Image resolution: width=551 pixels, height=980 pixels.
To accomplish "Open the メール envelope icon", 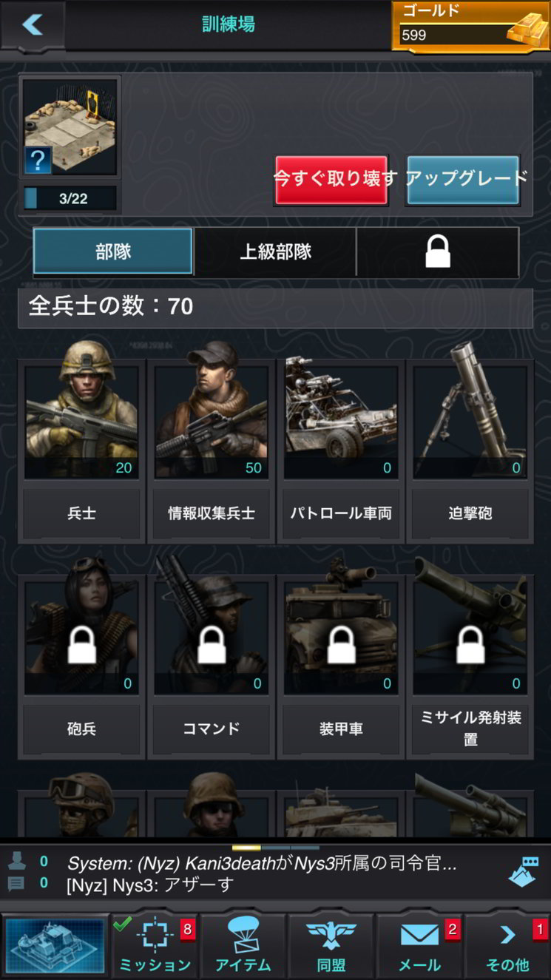I will click(x=419, y=935).
